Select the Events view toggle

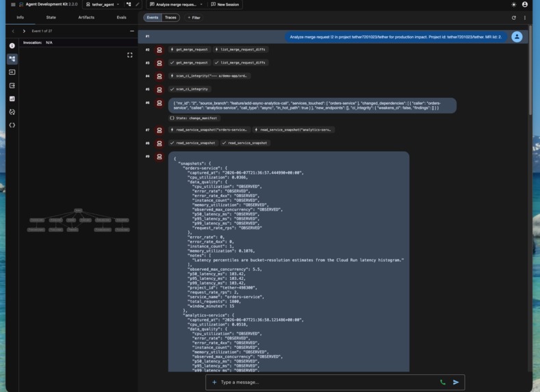pyautogui.click(x=153, y=18)
